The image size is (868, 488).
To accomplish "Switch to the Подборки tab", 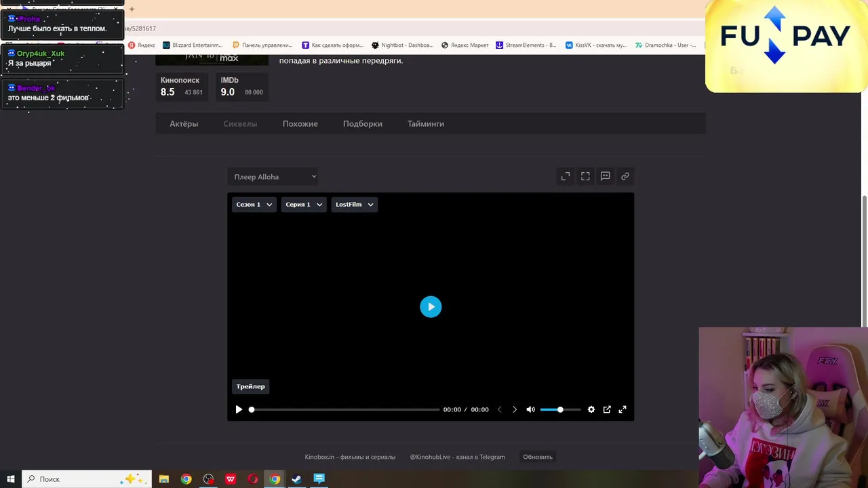I will 363,124.
